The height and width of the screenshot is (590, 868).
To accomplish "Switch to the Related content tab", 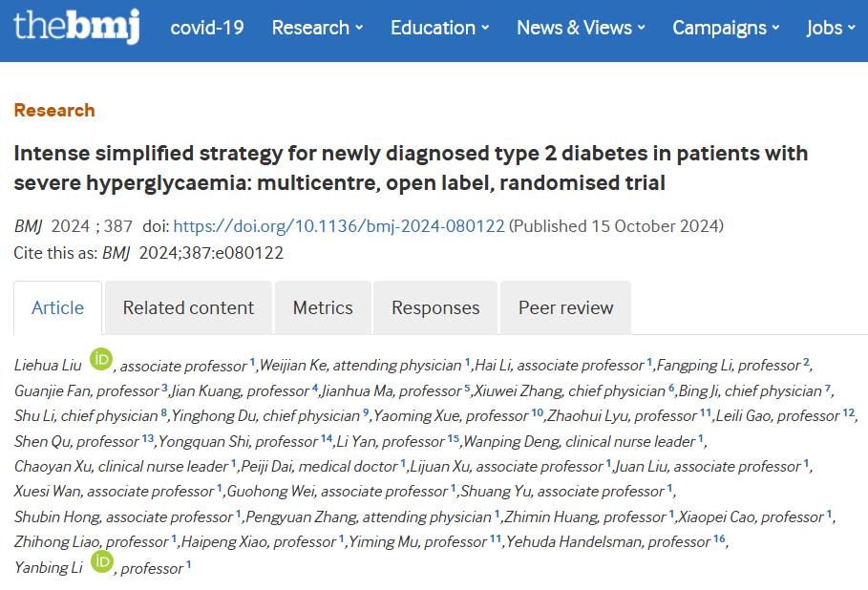I will [188, 307].
